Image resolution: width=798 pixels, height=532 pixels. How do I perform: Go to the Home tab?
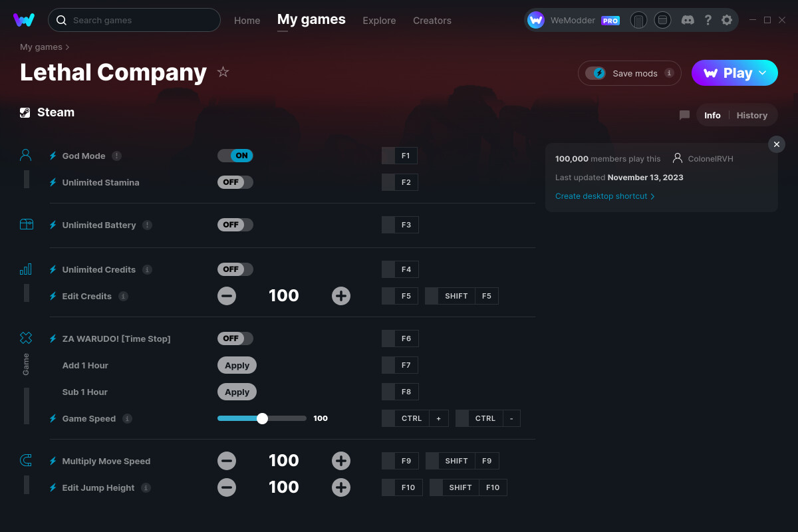pos(247,21)
